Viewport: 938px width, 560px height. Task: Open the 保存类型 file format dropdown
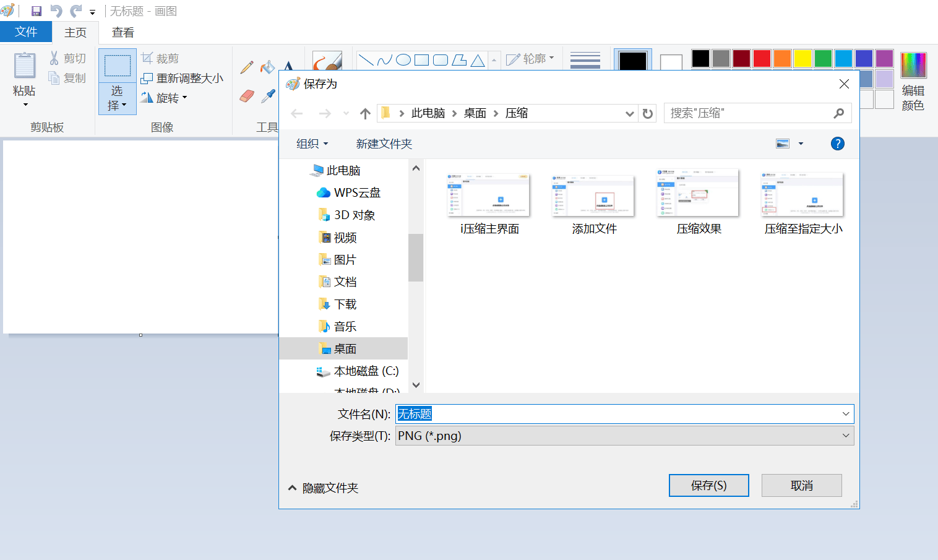click(845, 436)
